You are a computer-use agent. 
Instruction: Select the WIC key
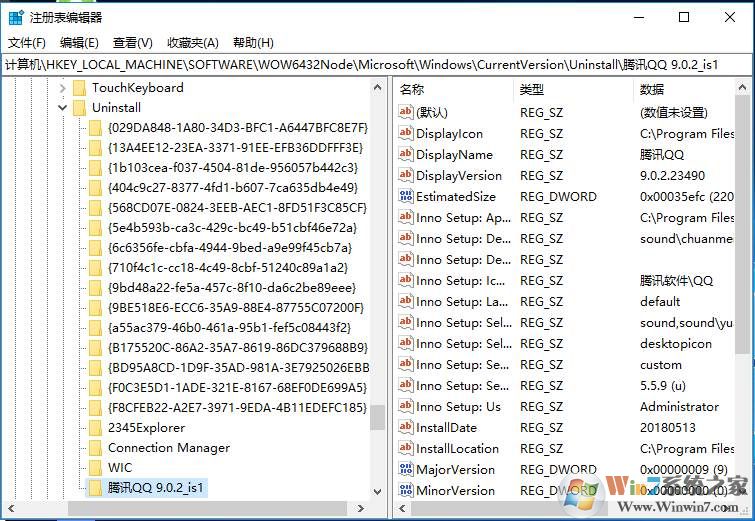click(120, 468)
